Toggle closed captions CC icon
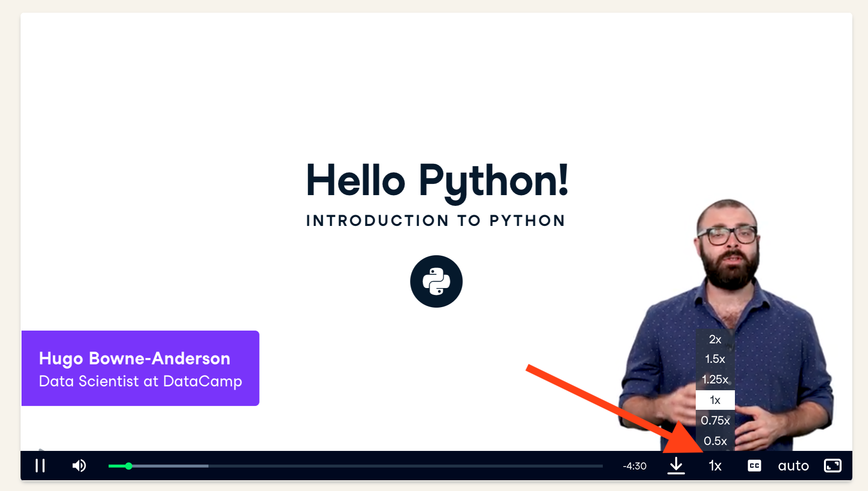Screen dimensions: 868x491 (754, 466)
